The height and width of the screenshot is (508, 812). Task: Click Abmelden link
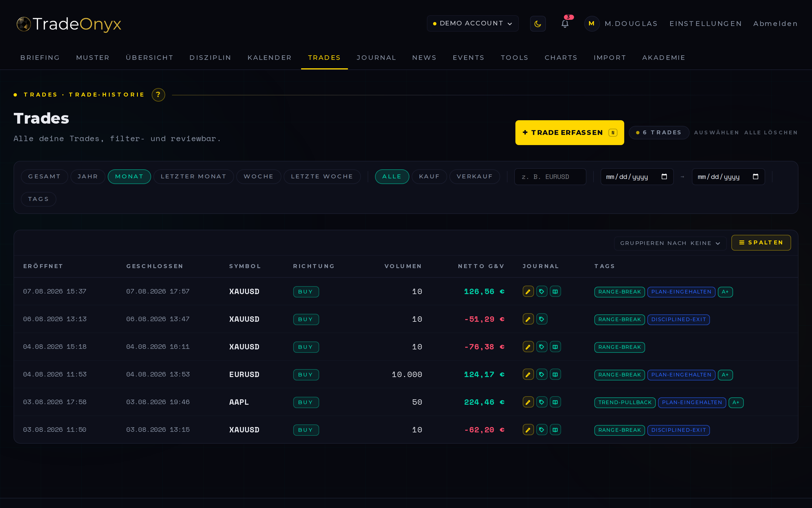coord(775,23)
